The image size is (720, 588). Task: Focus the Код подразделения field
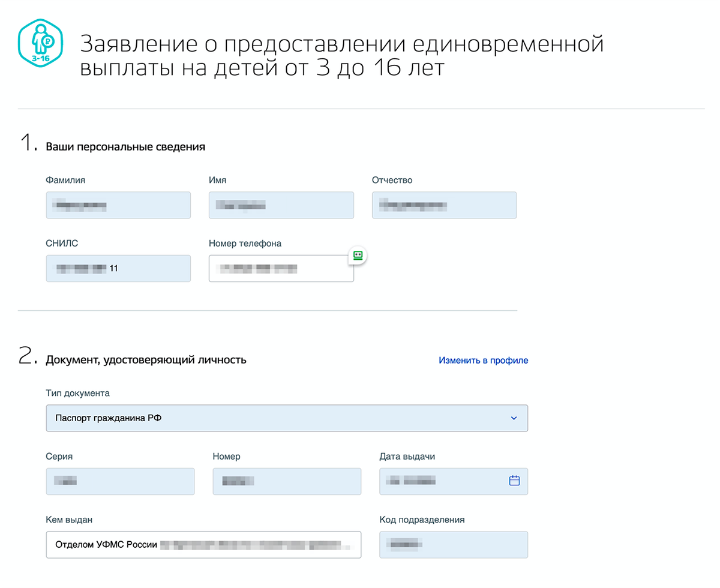tap(453, 545)
